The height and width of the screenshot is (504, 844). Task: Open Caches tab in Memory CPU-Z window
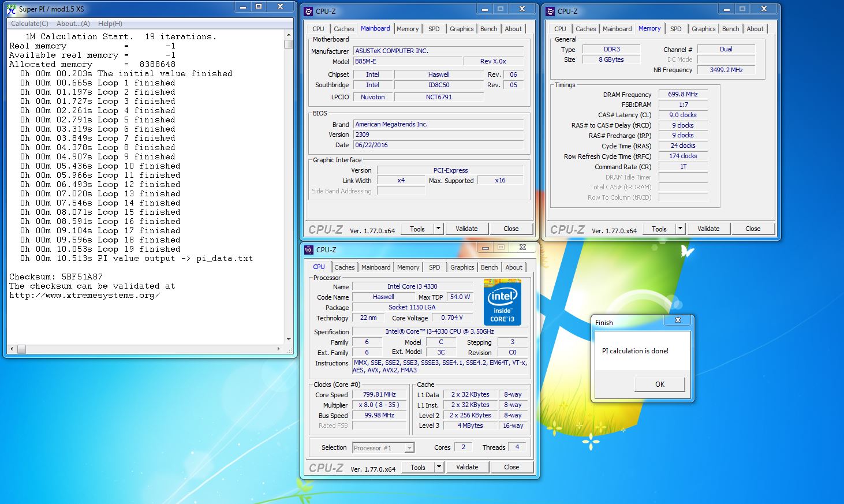[x=585, y=29]
